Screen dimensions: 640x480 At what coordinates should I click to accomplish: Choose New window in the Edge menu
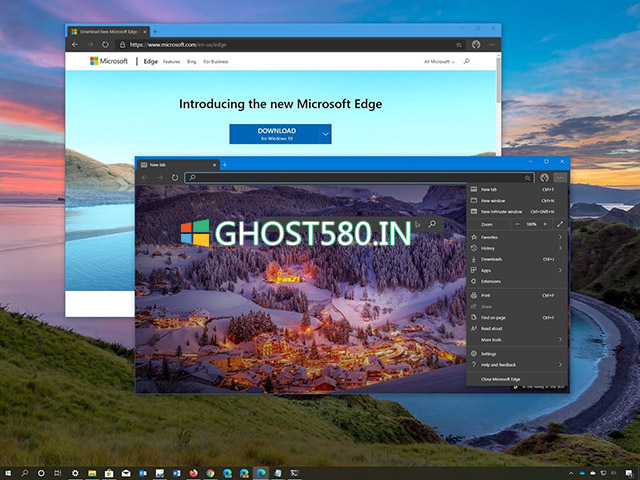click(x=517, y=200)
